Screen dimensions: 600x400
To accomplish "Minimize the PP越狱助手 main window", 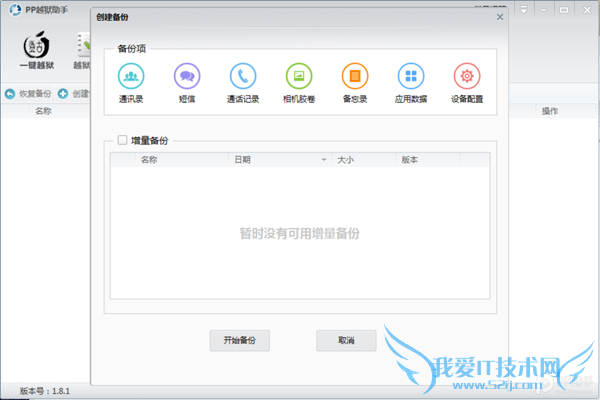I will tap(544, 10).
